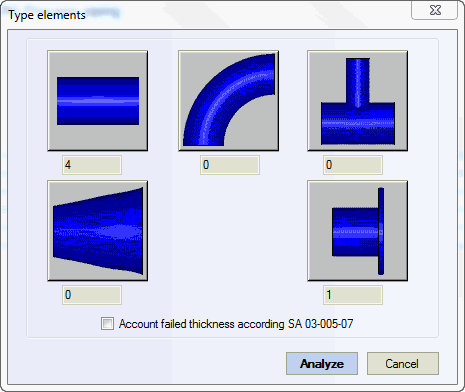Click the 'Account failed thickness according SA 03-005-07' label
Screen dimensions: 465x392
coord(236,324)
